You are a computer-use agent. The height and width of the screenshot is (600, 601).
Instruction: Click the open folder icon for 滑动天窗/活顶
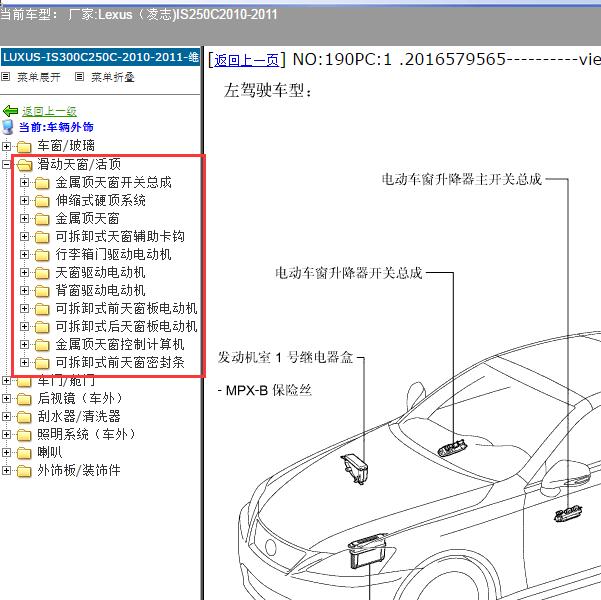click(25, 164)
